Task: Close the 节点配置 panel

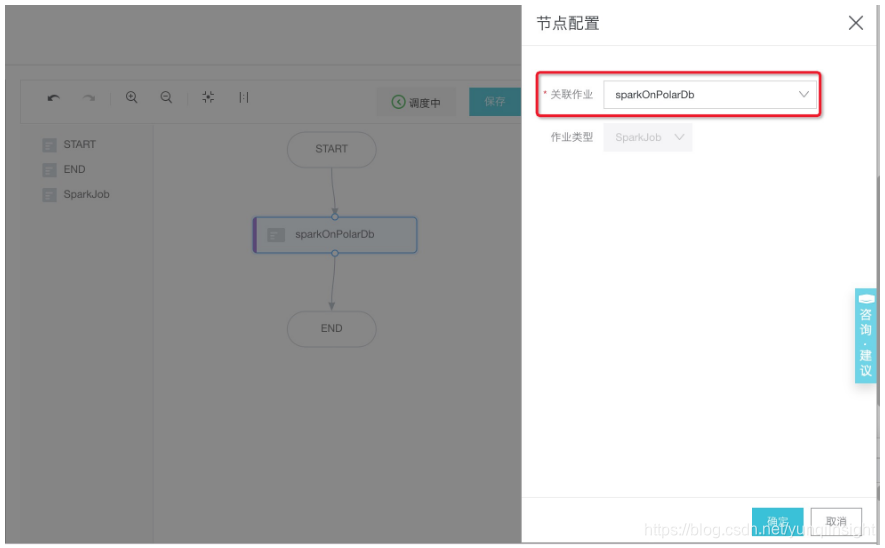Action: pos(856,23)
